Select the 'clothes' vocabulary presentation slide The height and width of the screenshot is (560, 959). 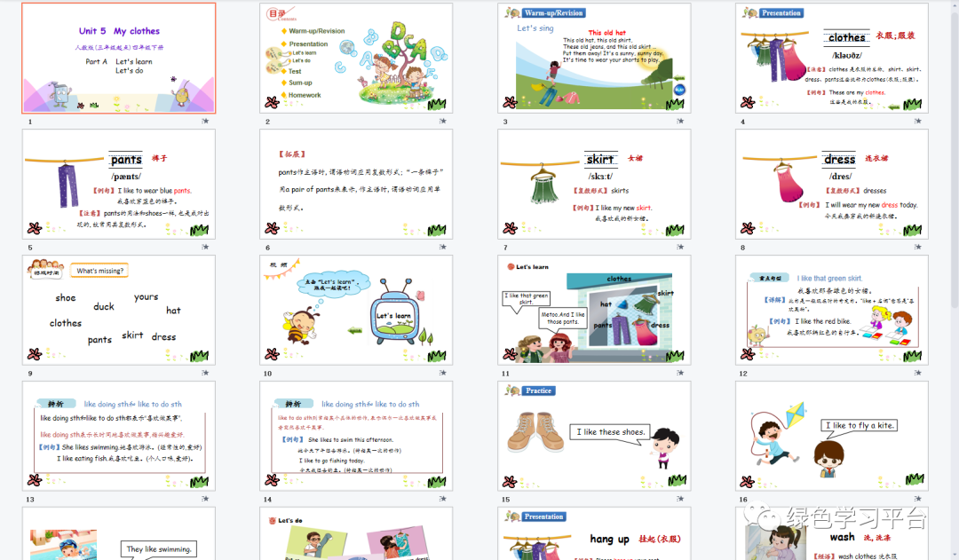(x=832, y=58)
